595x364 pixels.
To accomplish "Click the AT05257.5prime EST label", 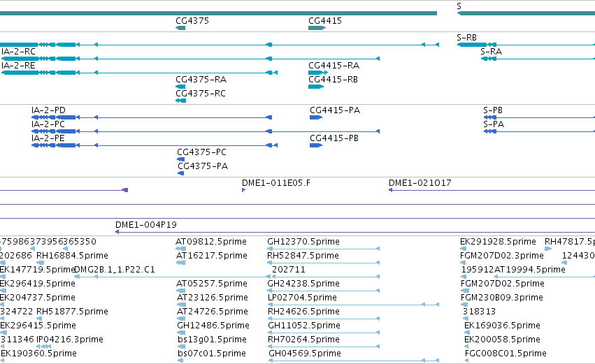I will tap(211, 284).
